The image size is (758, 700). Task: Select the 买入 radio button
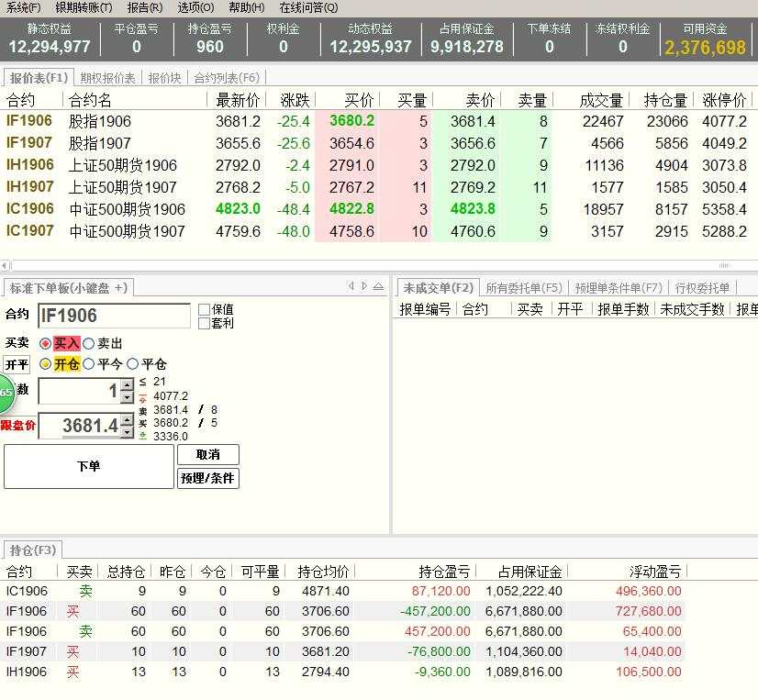point(46,344)
